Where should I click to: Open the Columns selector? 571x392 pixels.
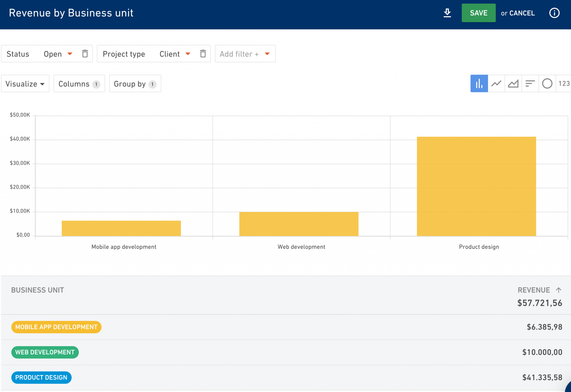point(79,84)
